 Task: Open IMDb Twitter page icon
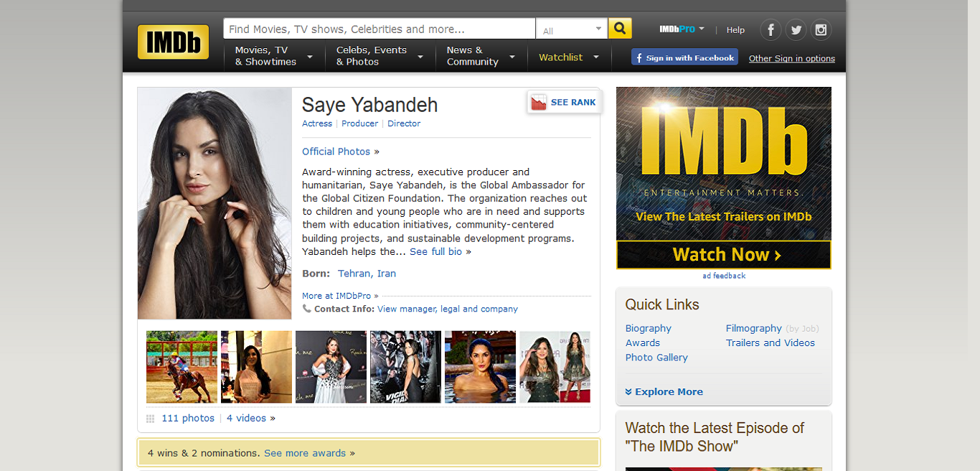tap(796, 30)
